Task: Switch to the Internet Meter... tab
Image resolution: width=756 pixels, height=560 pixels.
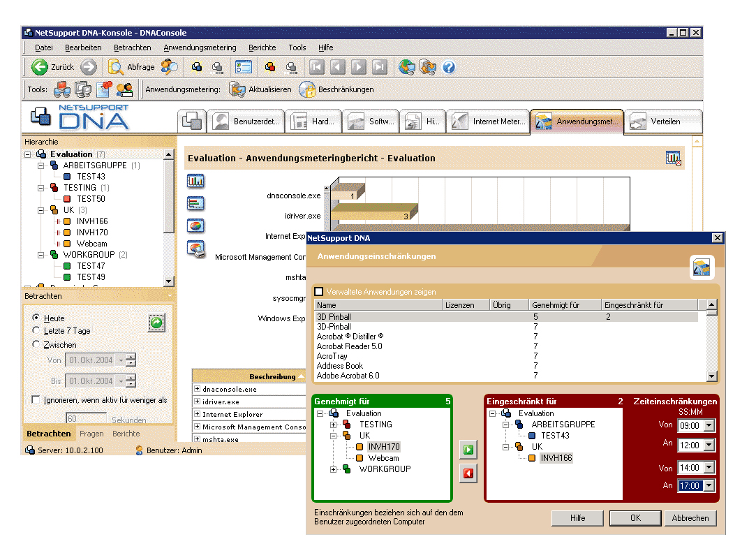Action: (487, 121)
